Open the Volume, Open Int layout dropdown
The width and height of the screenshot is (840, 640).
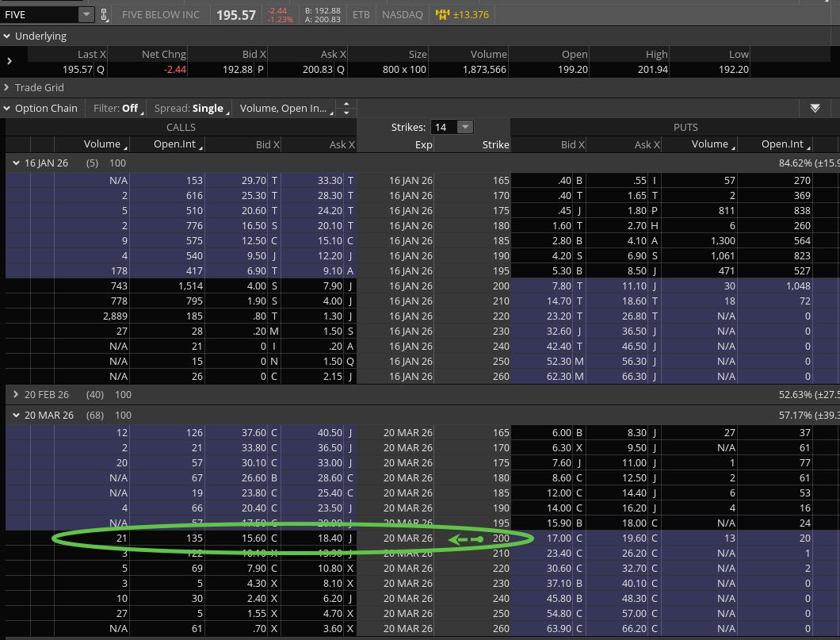(284, 109)
